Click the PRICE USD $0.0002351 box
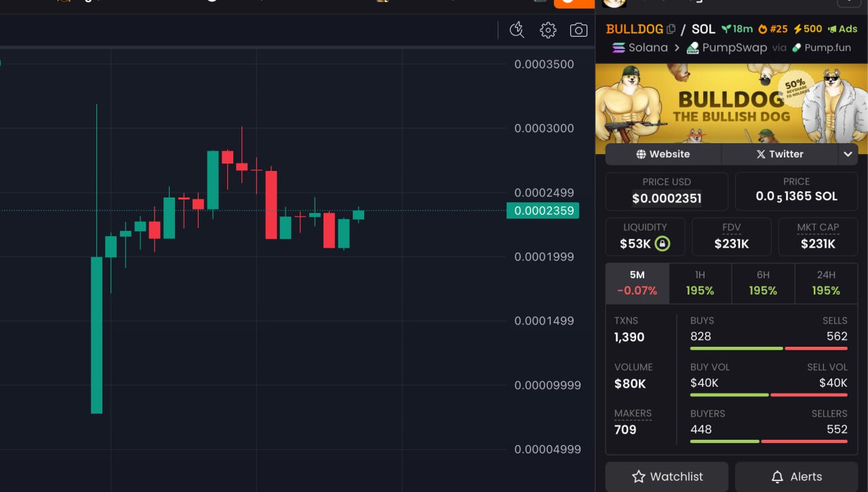The width and height of the screenshot is (868, 492). (667, 191)
